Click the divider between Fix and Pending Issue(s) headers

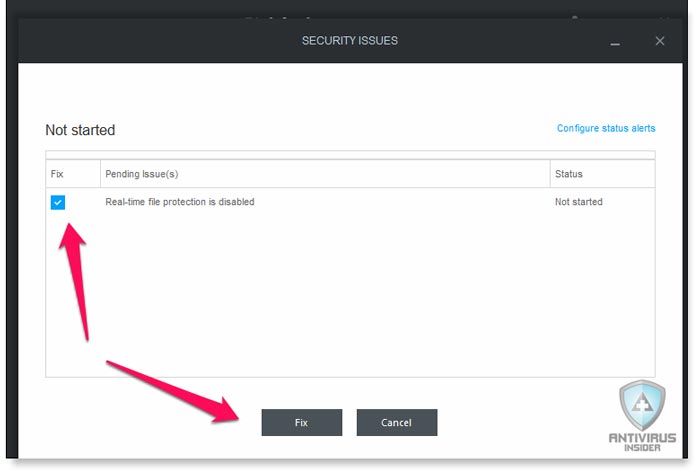tap(100, 174)
